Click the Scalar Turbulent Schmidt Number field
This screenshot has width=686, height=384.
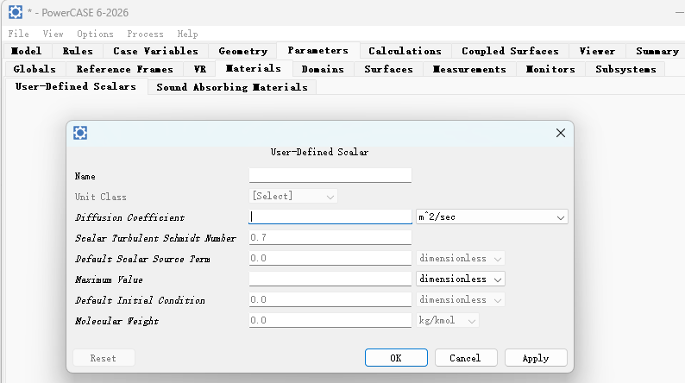[330, 237]
